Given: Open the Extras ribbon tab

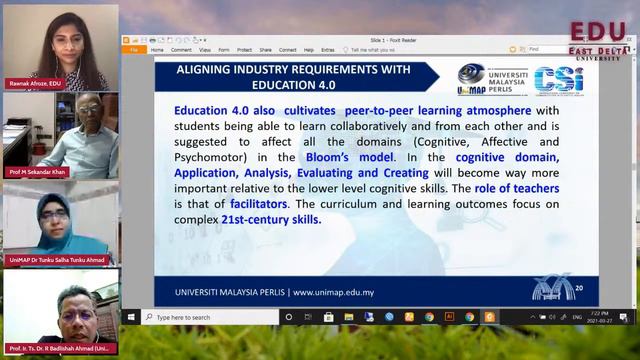Looking at the screenshot, I should [x=328, y=50].
